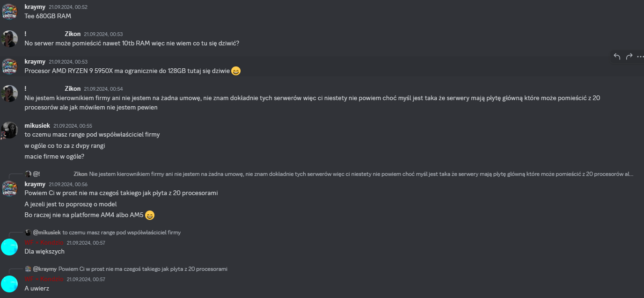Open kraymy's avatar on the 680GB RAM message

click(x=9, y=12)
